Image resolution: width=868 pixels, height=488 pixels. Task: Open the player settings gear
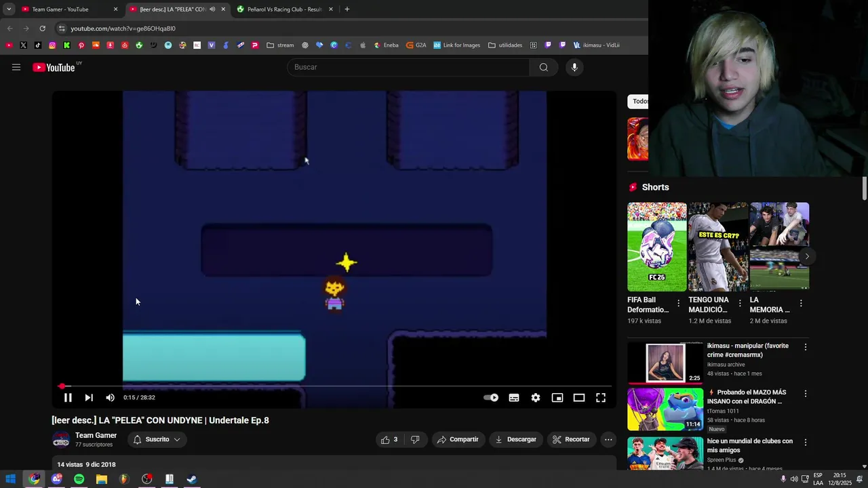point(536,398)
